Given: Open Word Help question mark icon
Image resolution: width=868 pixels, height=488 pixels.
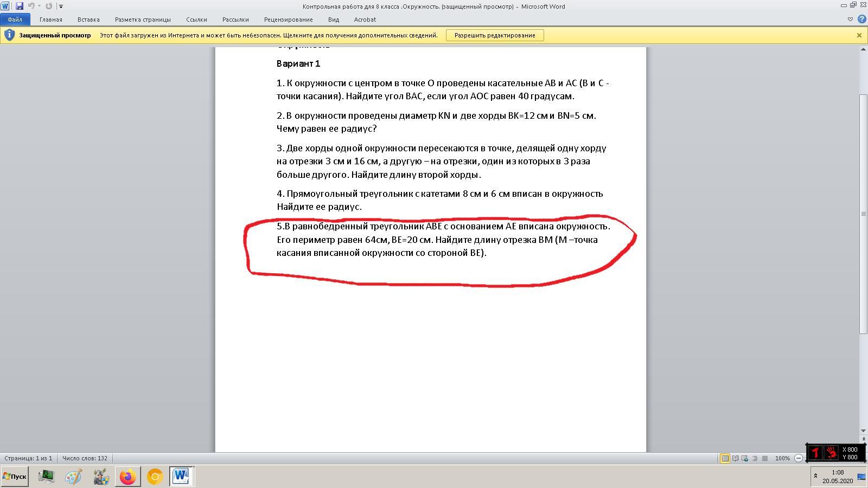Looking at the screenshot, I should pyautogui.click(x=861, y=20).
